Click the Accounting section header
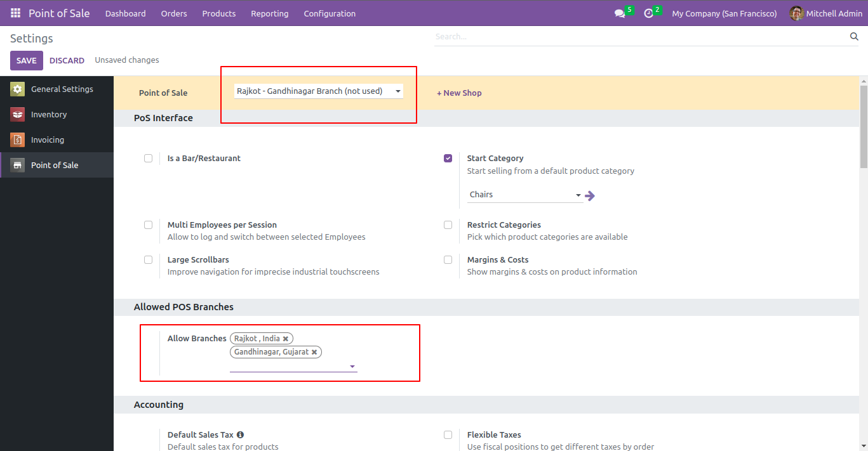Screen dimensions: 868x451 (159, 405)
